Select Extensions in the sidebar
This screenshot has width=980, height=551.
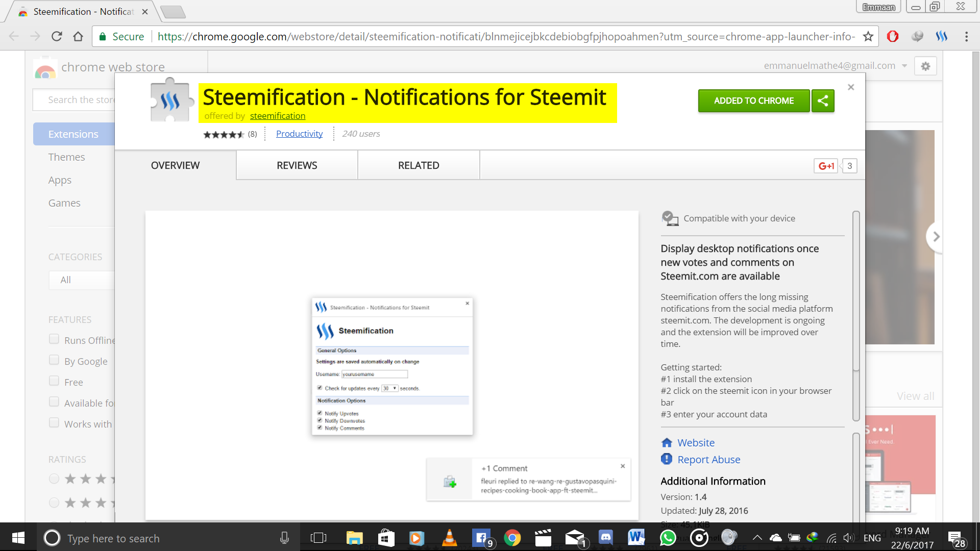(74, 134)
